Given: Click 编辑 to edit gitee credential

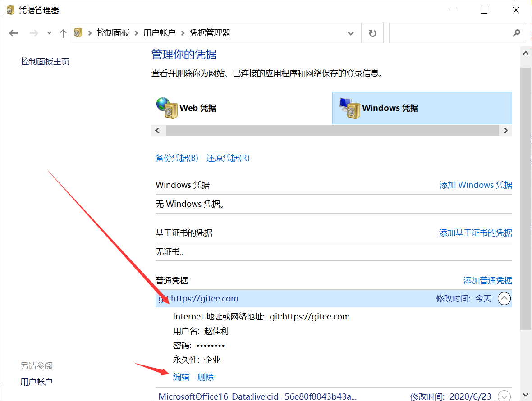Looking at the screenshot, I should click(181, 377).
